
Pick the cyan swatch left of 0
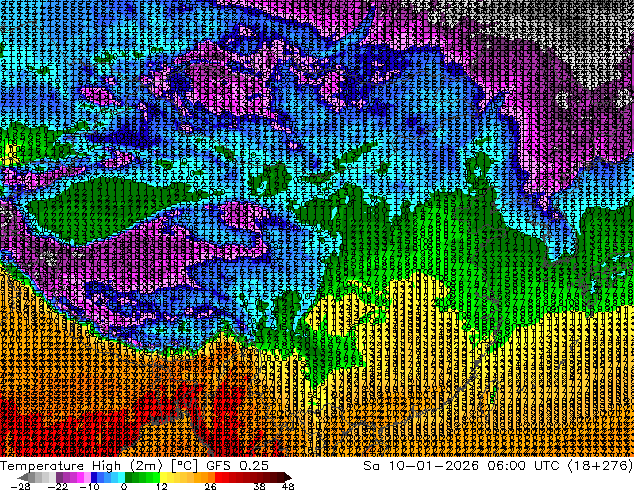122,477
